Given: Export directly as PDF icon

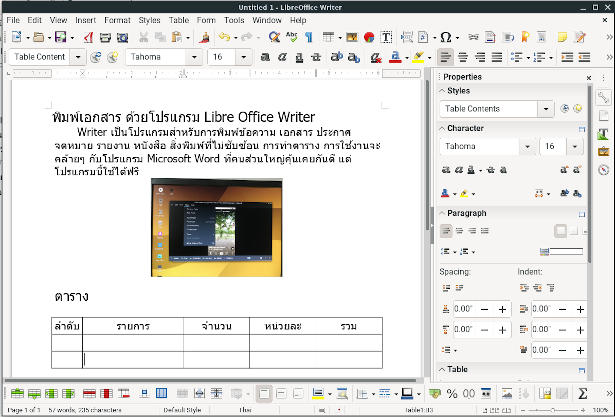Looking at the screenshot, I should [x=89, y=37].
